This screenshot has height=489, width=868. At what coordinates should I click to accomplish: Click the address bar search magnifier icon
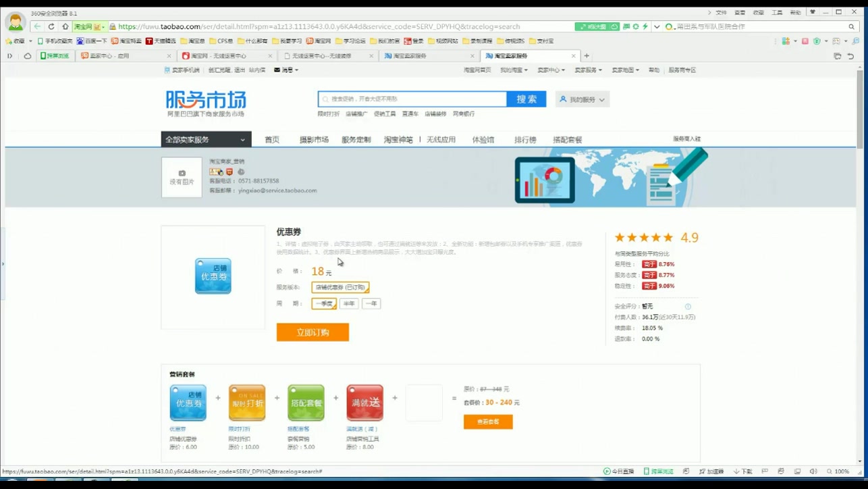(x=852, y=26)
